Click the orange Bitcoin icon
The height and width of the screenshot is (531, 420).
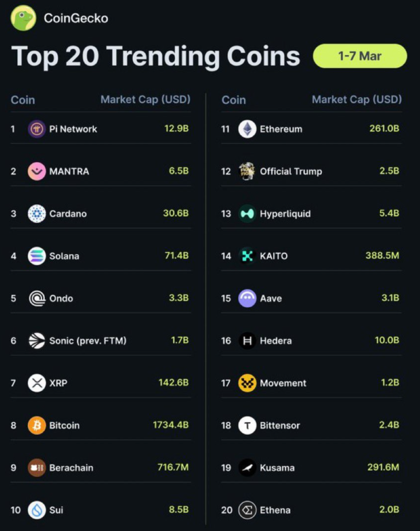coord(37,425)
